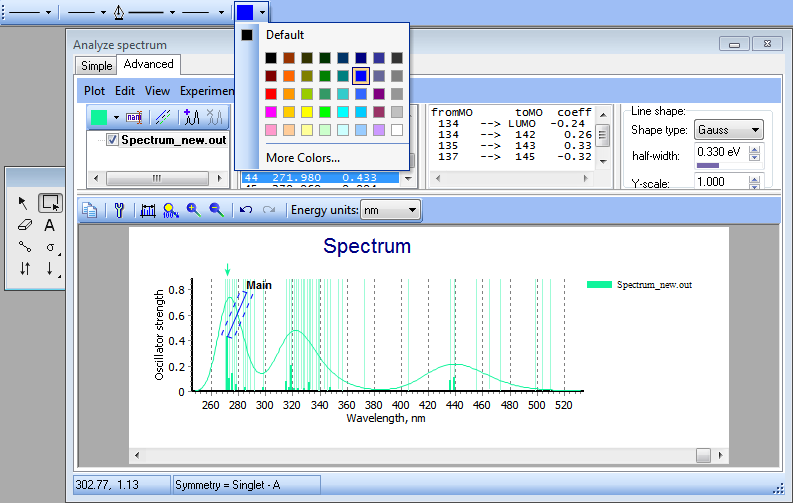Click the redo arrow icon
This screenshot has width=793, height=503.
pos(269,209)
